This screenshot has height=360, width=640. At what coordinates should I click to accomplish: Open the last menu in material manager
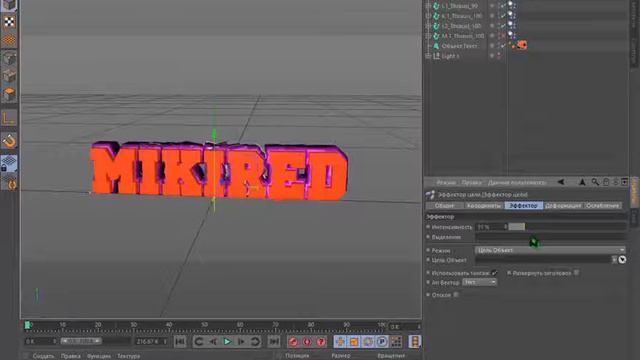point(128,356)
